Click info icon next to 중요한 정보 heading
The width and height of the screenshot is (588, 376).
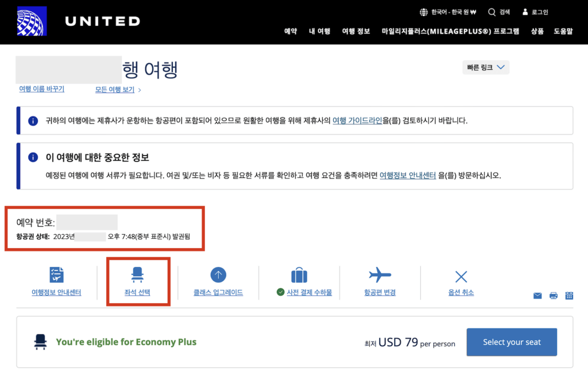click(33, 157)
